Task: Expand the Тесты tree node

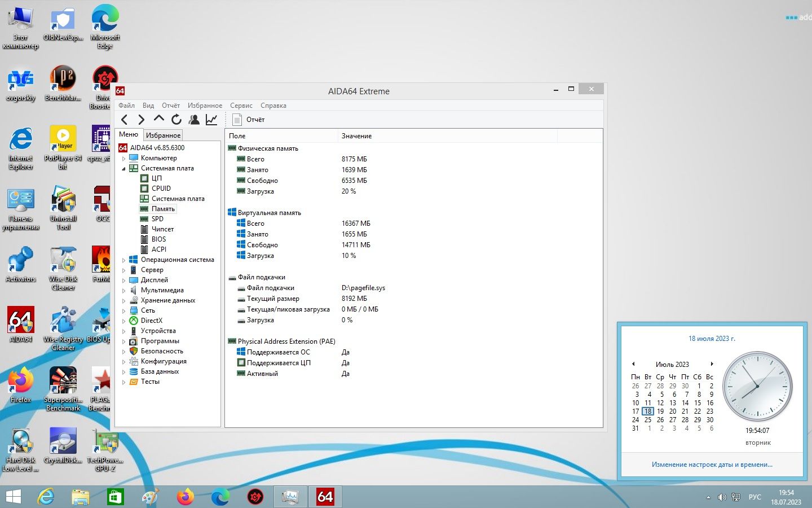Action: point(123,382)
